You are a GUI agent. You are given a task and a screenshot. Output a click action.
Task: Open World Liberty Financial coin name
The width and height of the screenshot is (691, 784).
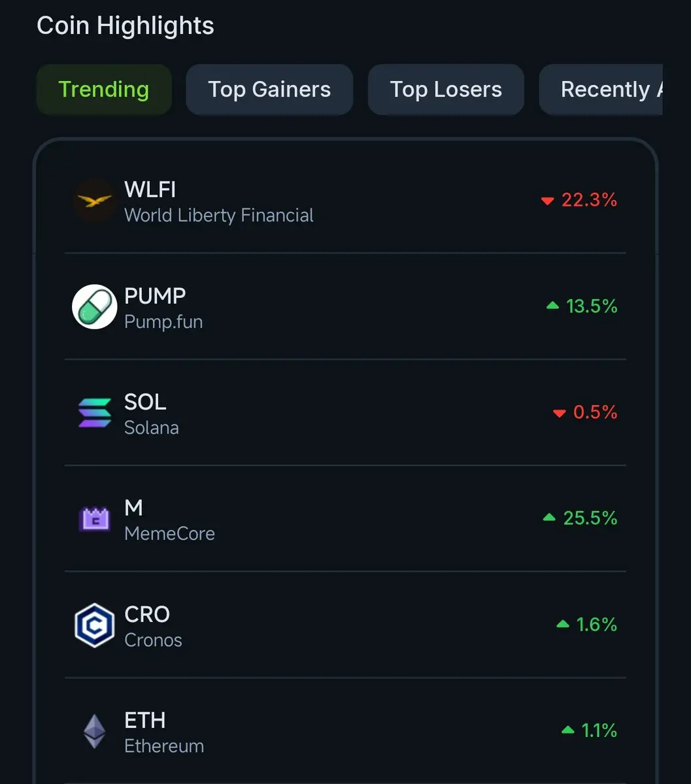pos(219,216)
